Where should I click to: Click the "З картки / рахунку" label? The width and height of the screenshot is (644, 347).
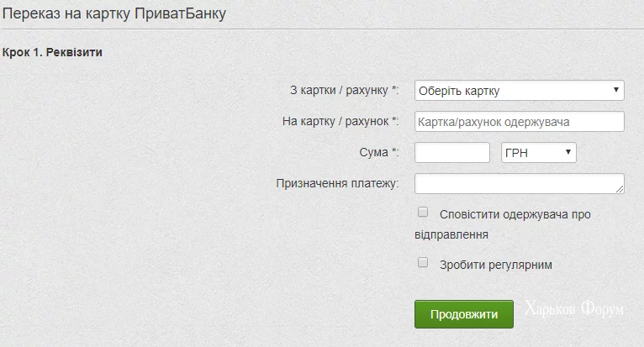(344, 91)
